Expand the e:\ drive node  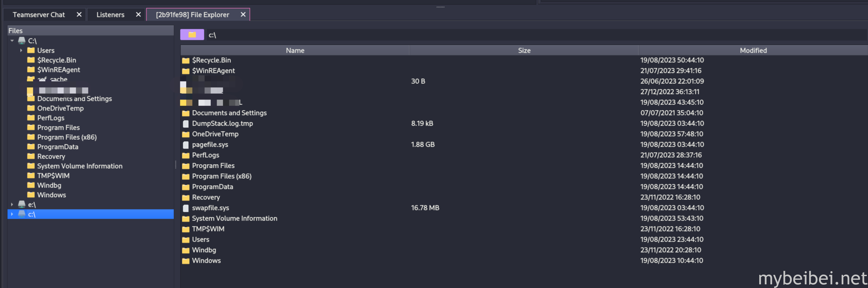(12, 204)
